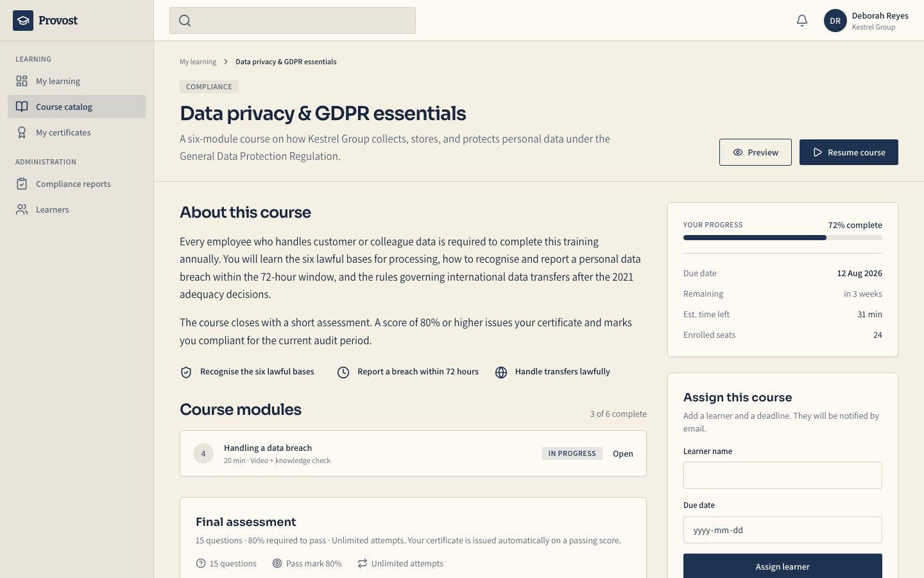Click the About this course heading
The height and width of the screenshot is (578, 924).
click(x=245, y=212)
